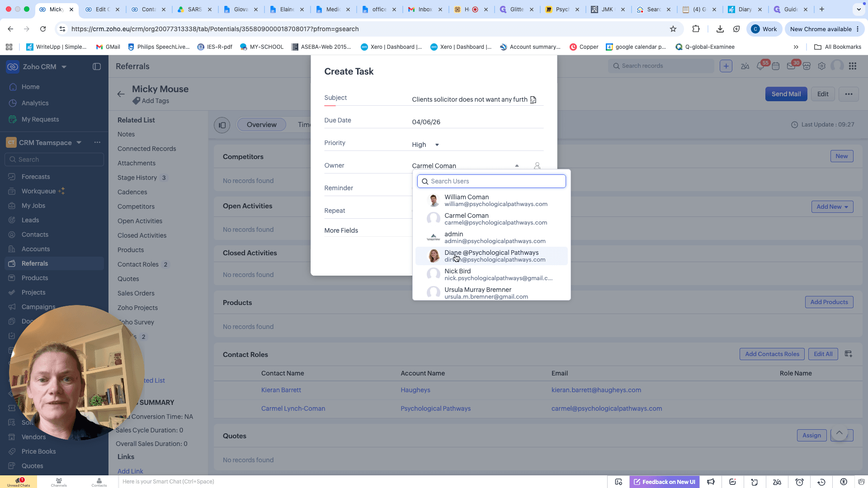Collapse the Owner Carmel Coman dropdown arrow
Viewport: 868px width, 488px height.
pyautogui.click(x=517, y=166)
